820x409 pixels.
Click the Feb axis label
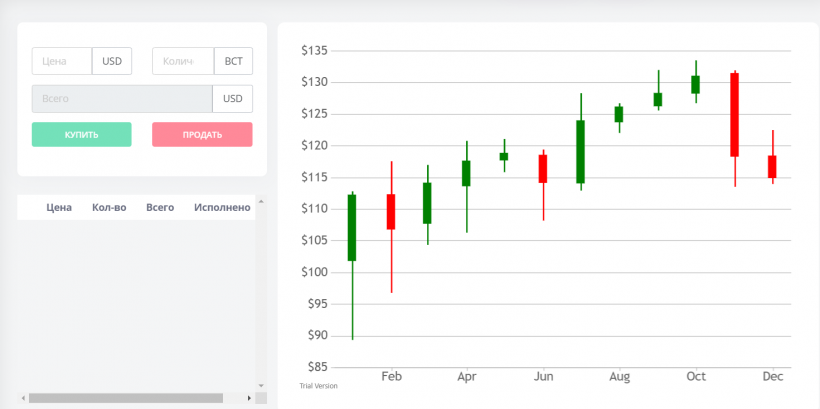coord(392,377)
